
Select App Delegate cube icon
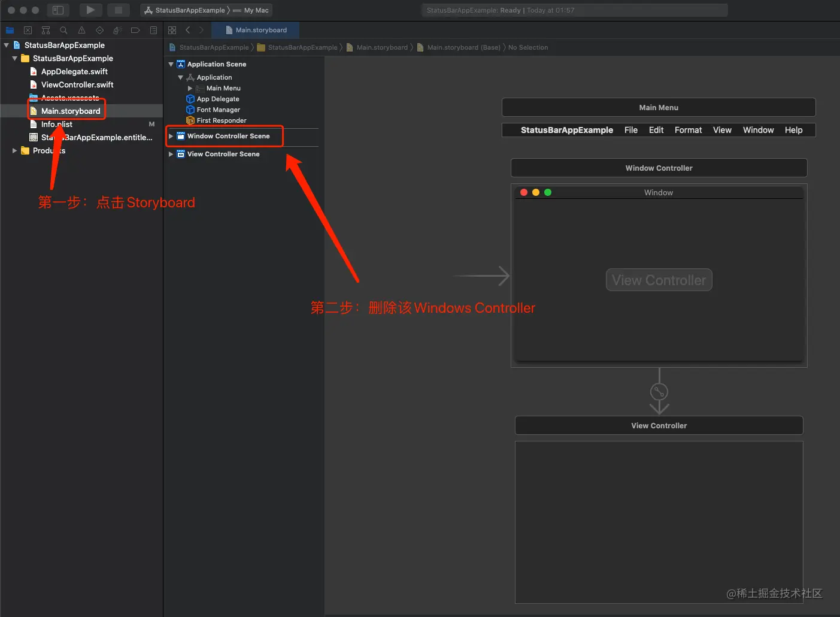[190, 99]
